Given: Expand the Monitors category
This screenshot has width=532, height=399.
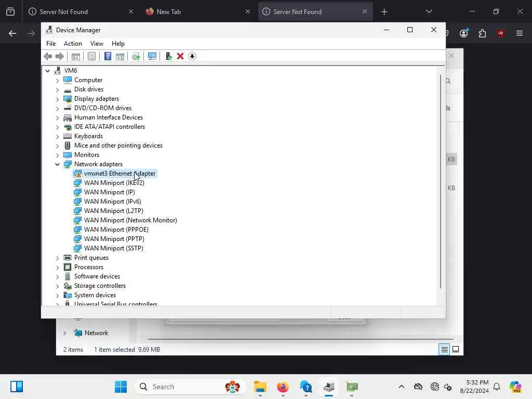Looking at the screenshot, I should coord(57,155).
